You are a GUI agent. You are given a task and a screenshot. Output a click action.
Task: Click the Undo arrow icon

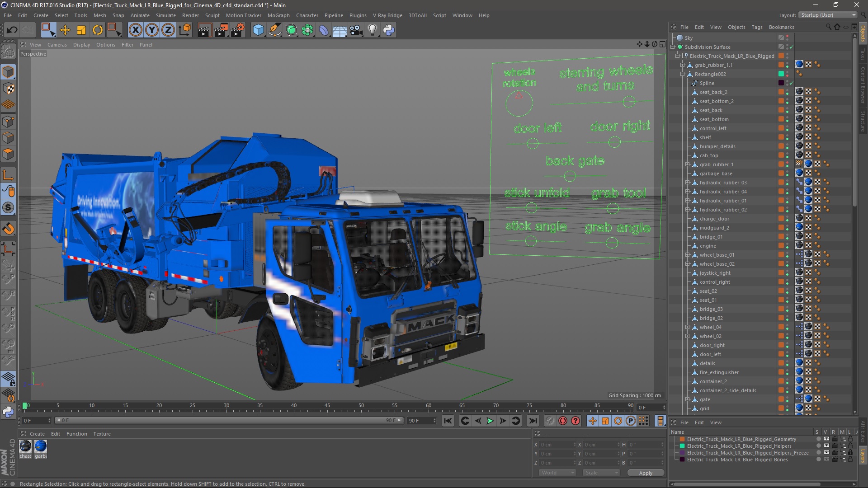click(12, 30)
